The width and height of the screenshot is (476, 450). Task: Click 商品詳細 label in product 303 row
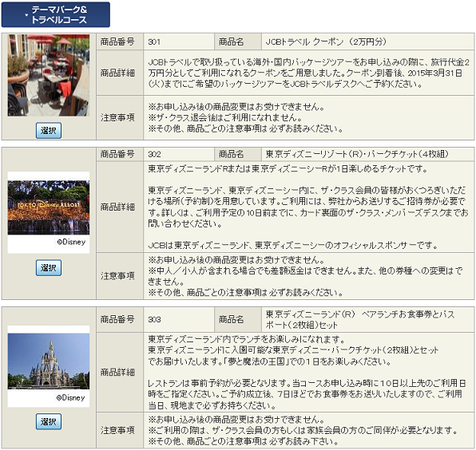pos(117,372)
